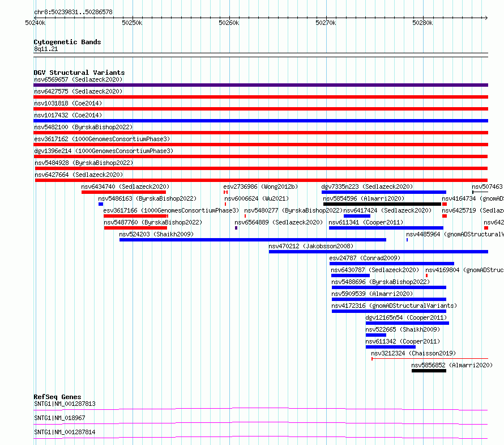Click SNTG1|NM_018967 gene label
Viewport: 504px width, 445px height.
pos(59,418)
